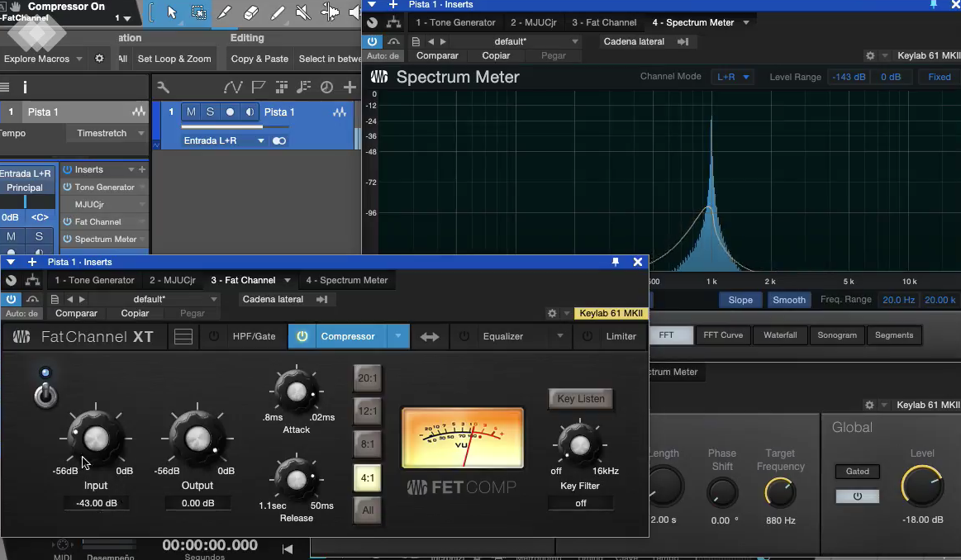Select the FFT Curve display tab
This screenshot has height=560, width=961.
pos(723,335)
